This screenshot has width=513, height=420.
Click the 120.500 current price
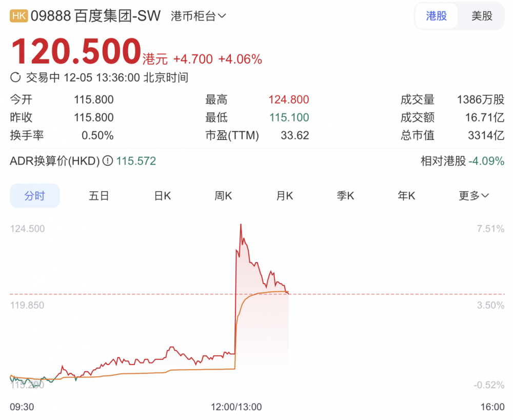point(76,52)
